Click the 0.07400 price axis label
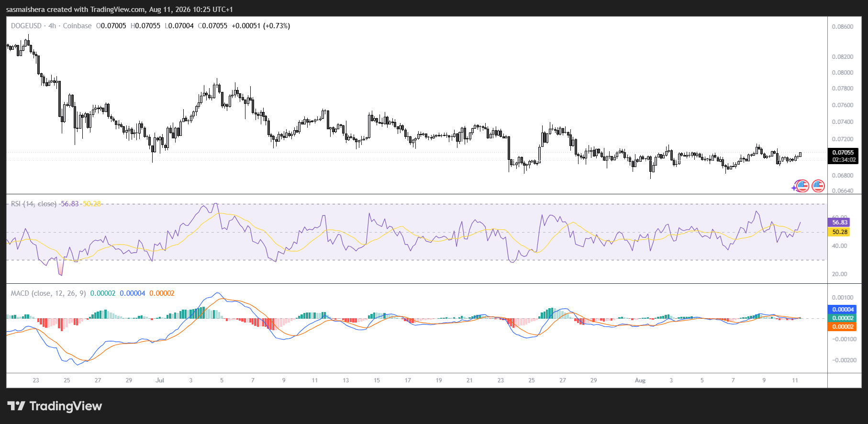 (843, 122)
